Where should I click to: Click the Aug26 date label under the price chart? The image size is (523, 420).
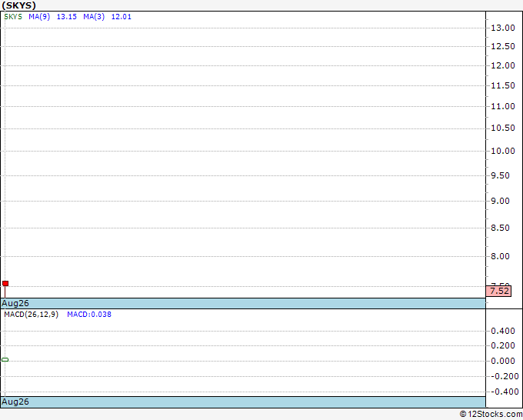coord(15,303)
